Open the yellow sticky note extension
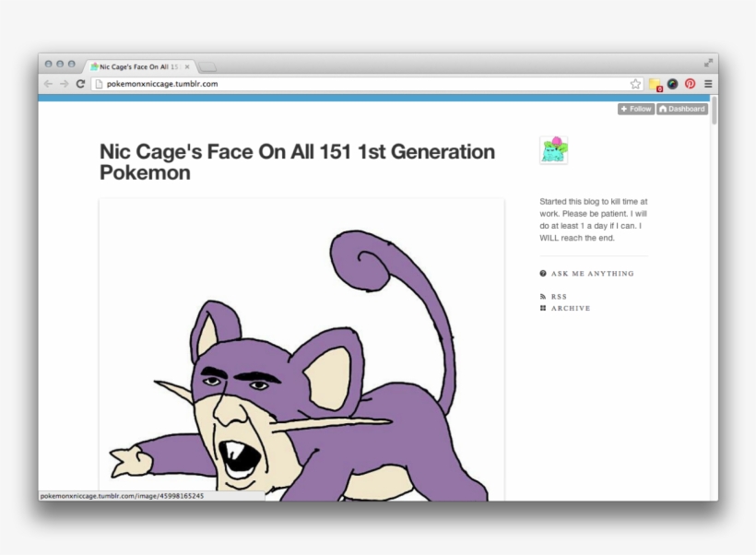Viewport: 756px width, 555px height. [x=656, y=85]
